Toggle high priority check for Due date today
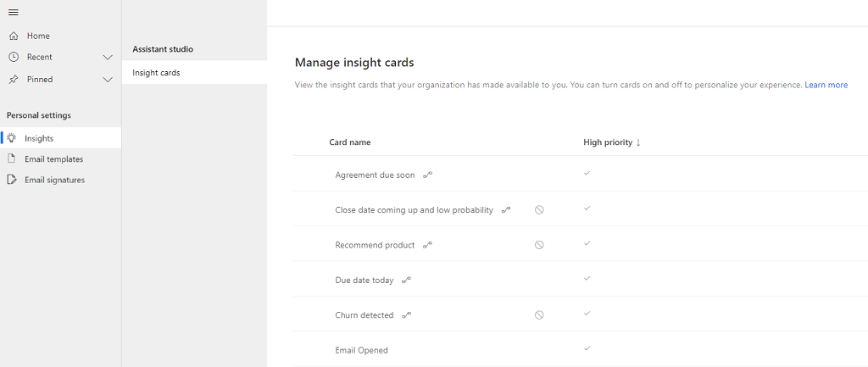This screenshot has width=868, height=367. (587, 278)
